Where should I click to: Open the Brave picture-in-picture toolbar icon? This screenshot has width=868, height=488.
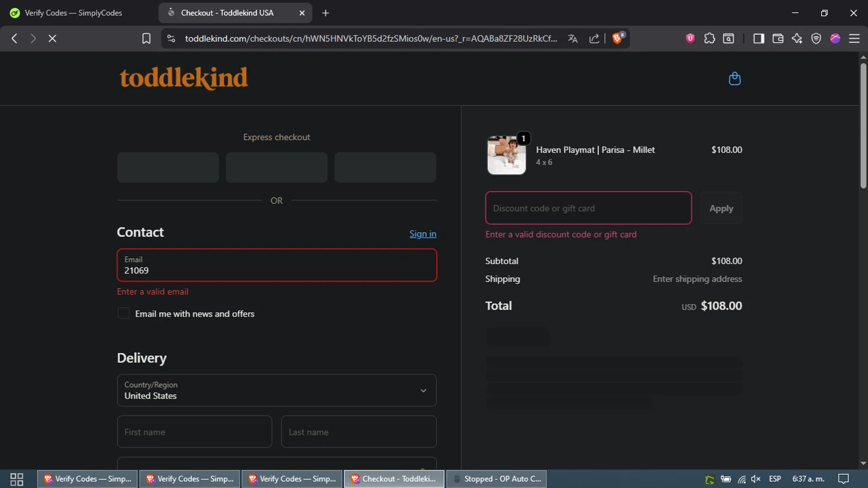729,38
